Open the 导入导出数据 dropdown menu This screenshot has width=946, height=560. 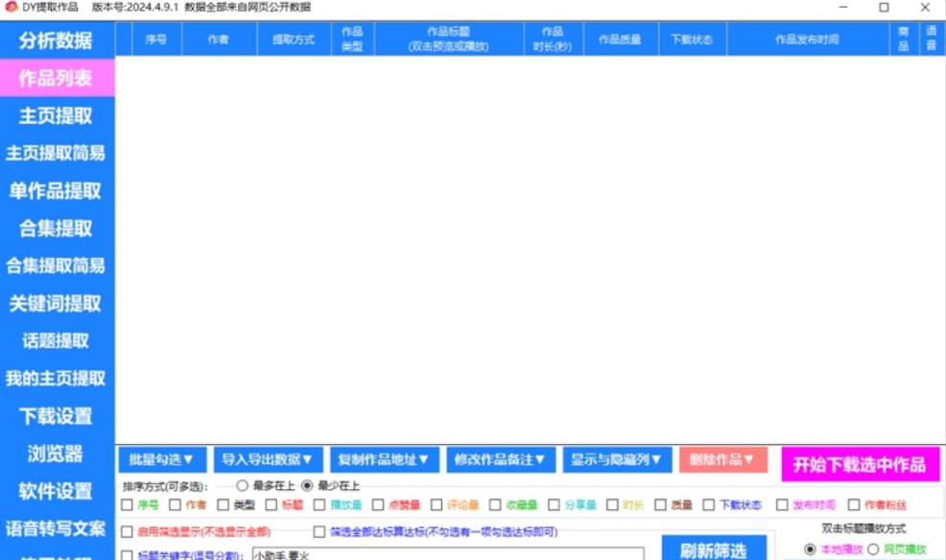tap(268, 460)
